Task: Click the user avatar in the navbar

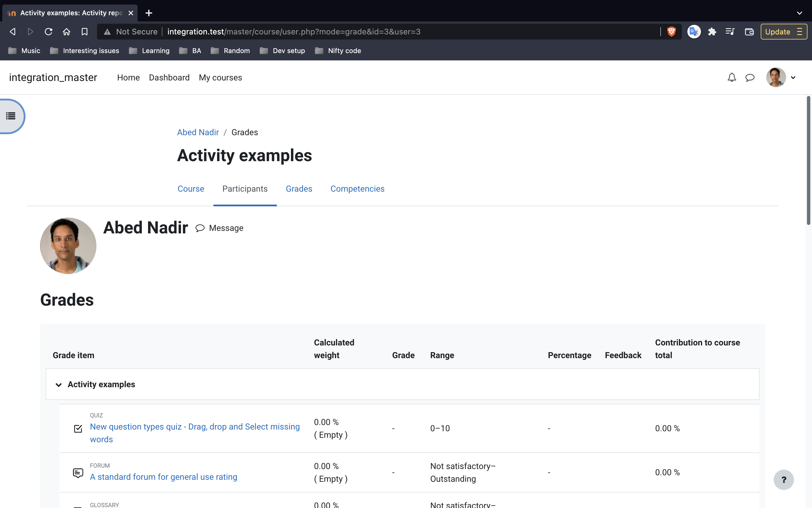Action: click(x=776, y=78)
